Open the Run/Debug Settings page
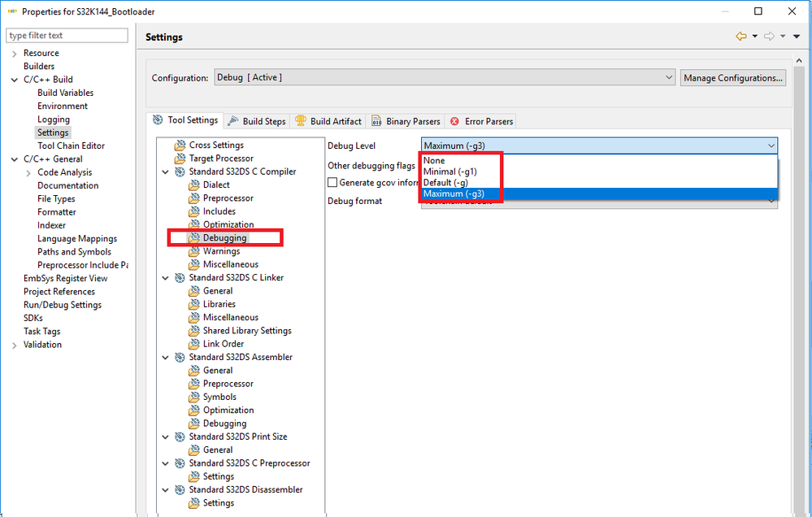 click(62, 305)
